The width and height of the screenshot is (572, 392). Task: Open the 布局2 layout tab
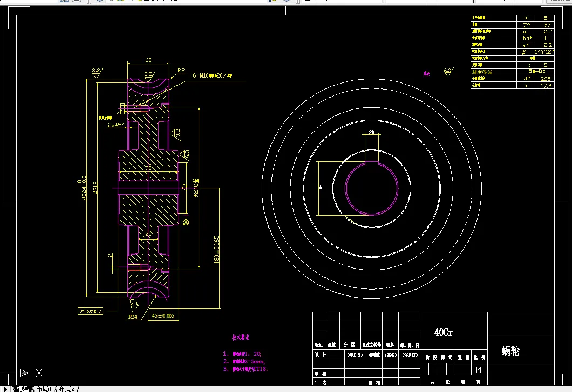tap(66, 389)
